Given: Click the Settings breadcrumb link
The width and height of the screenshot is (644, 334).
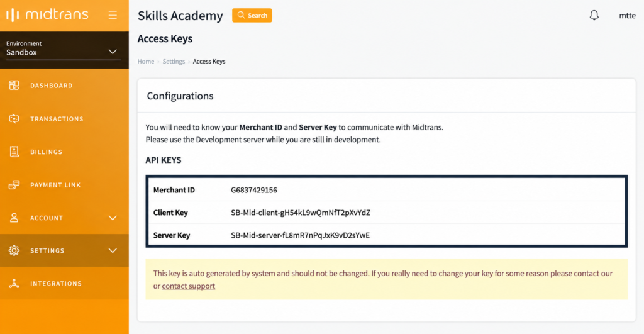Looking at the screenshot, I should [x=174, y=61].
